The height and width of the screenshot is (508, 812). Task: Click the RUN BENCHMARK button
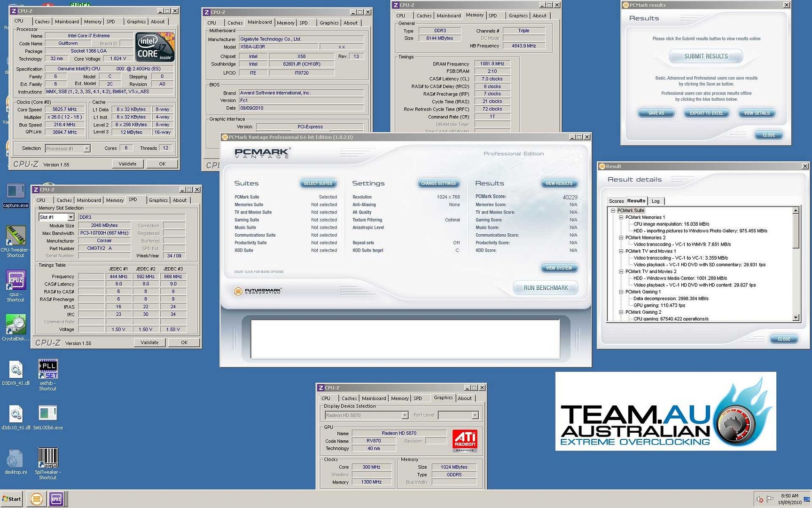pos(546,288)
